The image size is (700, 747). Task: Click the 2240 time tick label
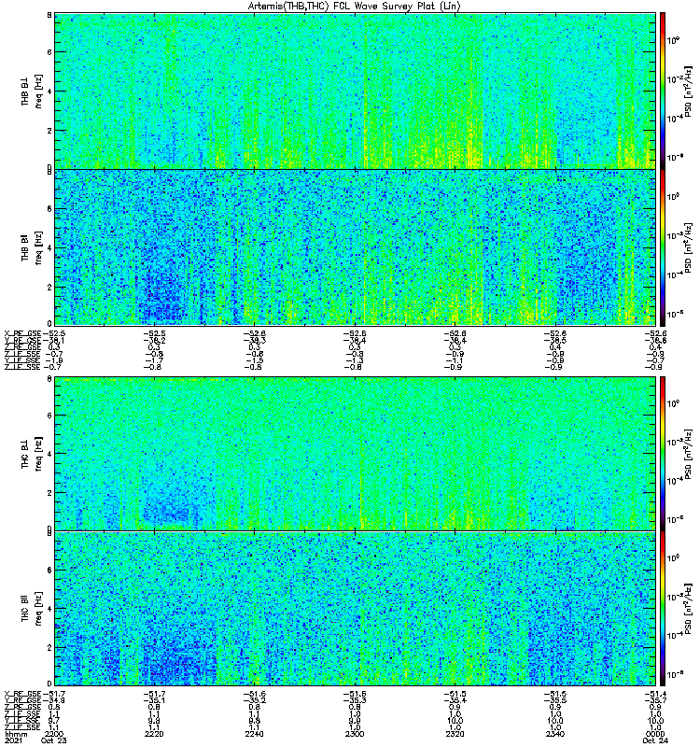254,734
